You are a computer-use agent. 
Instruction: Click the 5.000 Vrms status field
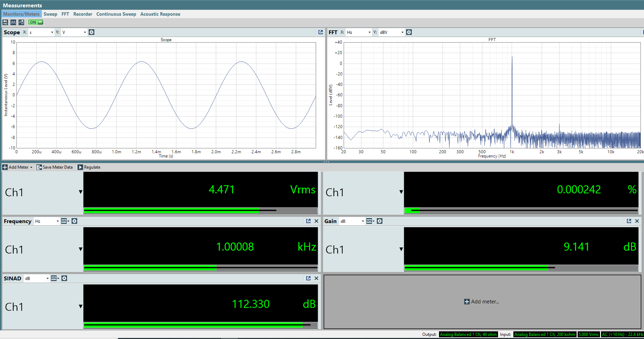[588, 334]
